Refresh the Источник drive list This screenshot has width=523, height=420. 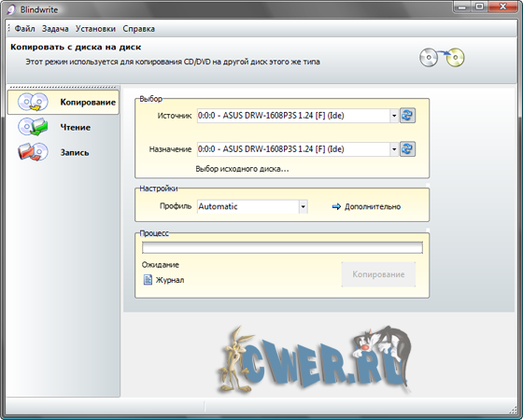coord(407,116)
